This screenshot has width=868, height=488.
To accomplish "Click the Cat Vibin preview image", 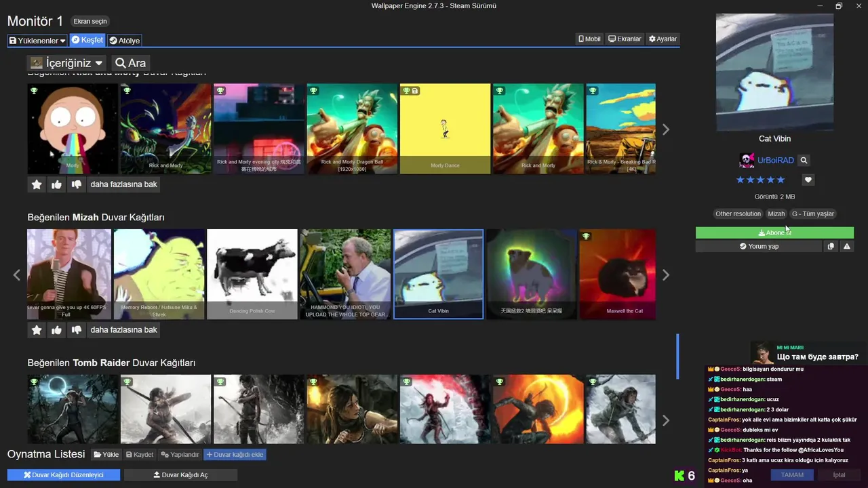I will pyautogui.click(x=774, y=73).
